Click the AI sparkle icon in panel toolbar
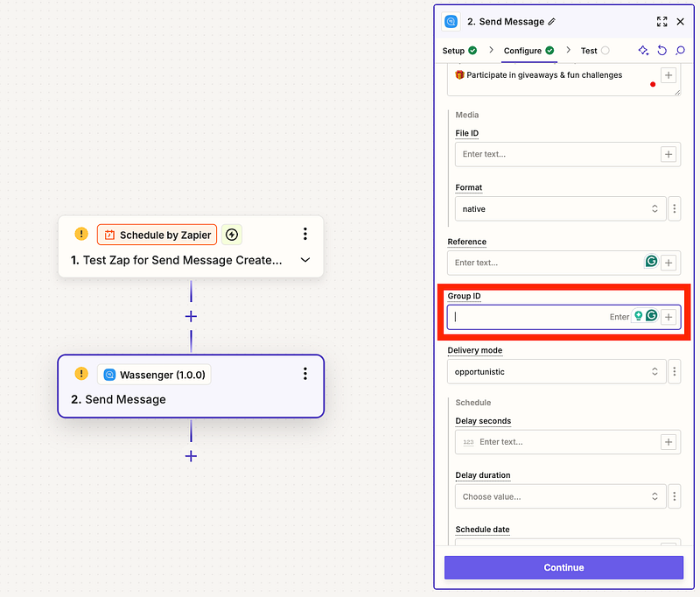Image resolution: width=700 pixels, height=597 pixels. (x=643, y=51)
